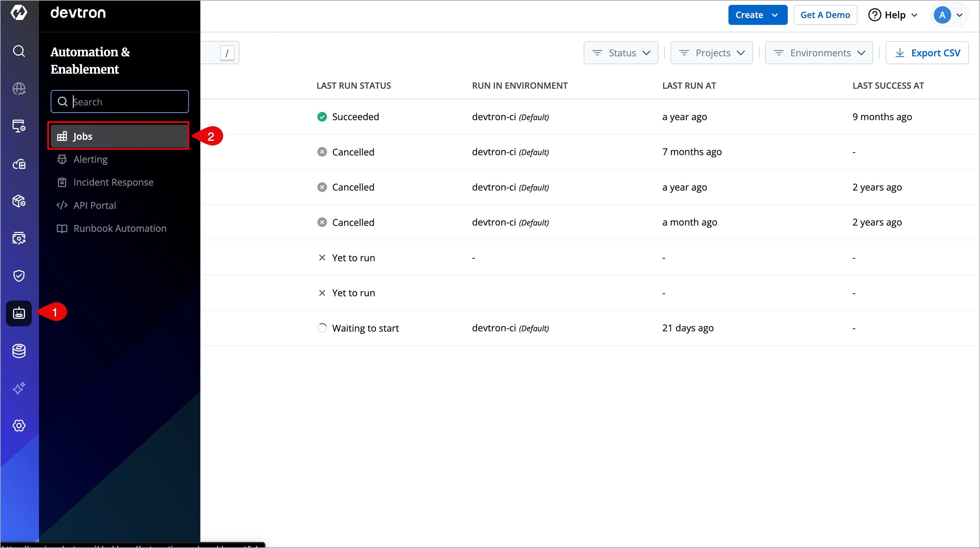Click the globe icon in sidebar rail
Screen dimensions: 980x548
pyautogui.click(x=19, y=89)
